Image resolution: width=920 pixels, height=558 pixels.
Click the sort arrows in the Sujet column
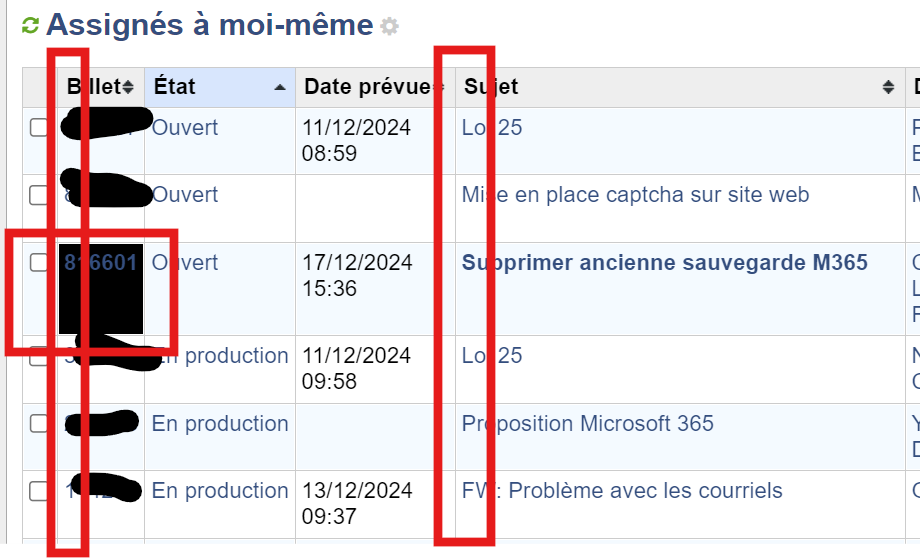coord(888,88)
